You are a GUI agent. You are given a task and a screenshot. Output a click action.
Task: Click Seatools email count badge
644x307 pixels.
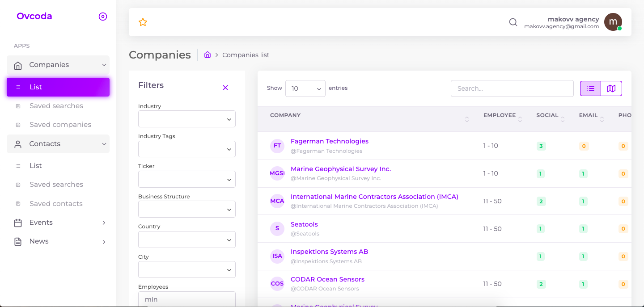tap(583, 229)
